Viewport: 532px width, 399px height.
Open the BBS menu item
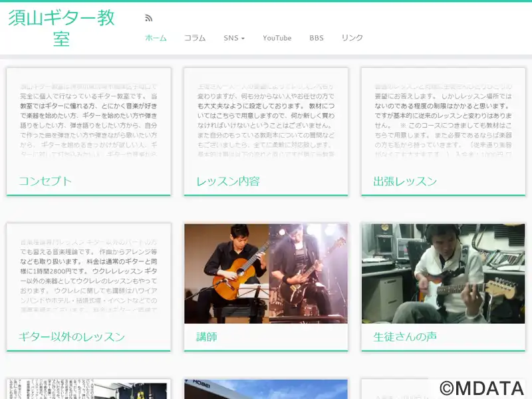pos(317,38)
